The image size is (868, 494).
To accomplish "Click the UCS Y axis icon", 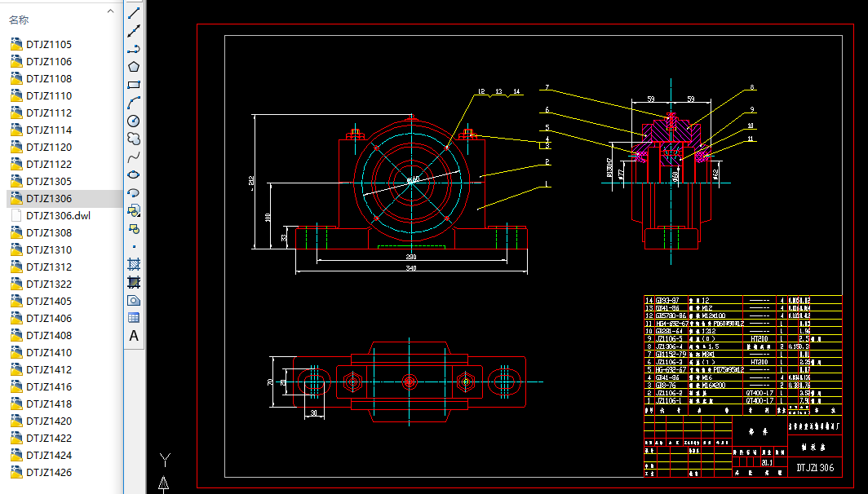I will [x=165, y=459].
